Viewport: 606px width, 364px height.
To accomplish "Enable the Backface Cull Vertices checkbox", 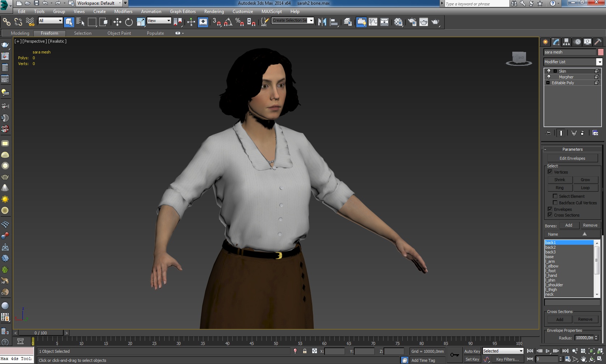I will [555, 203].
